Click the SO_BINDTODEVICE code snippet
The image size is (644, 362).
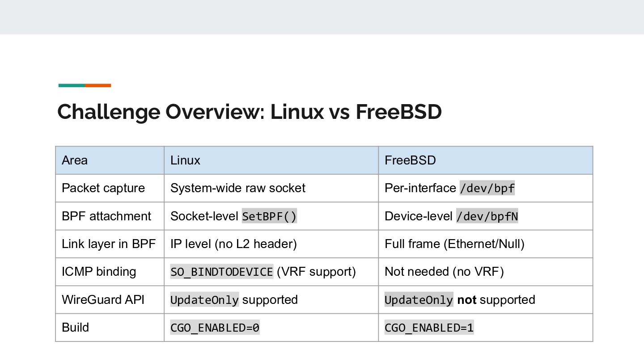[221, 272]
